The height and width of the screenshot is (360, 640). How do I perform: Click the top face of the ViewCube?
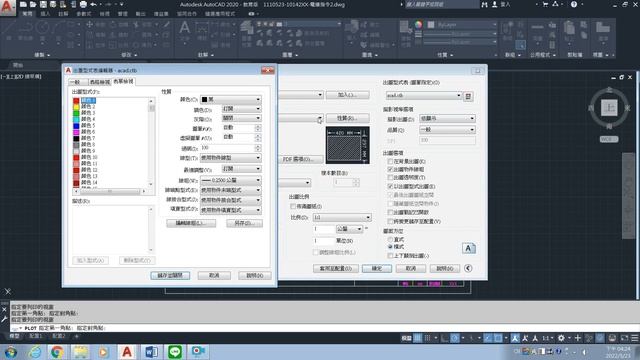[609, 108]
